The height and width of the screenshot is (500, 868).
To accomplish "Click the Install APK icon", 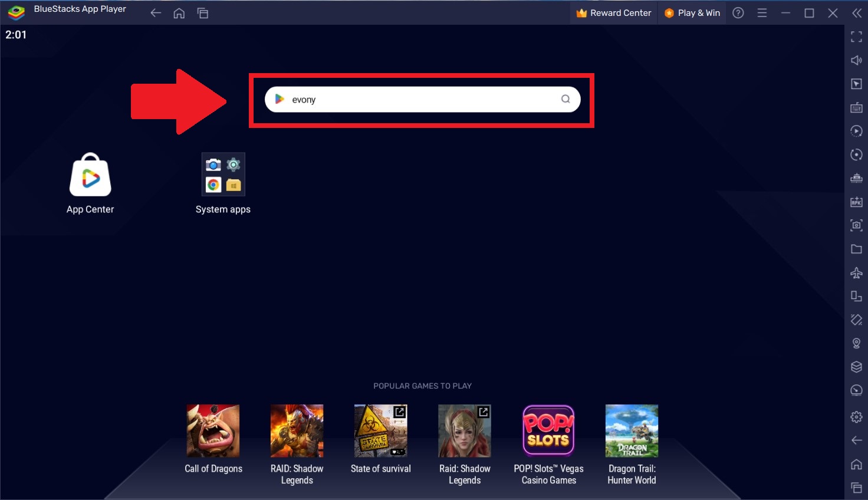I will pyautogui.click(x=856, y=202).
